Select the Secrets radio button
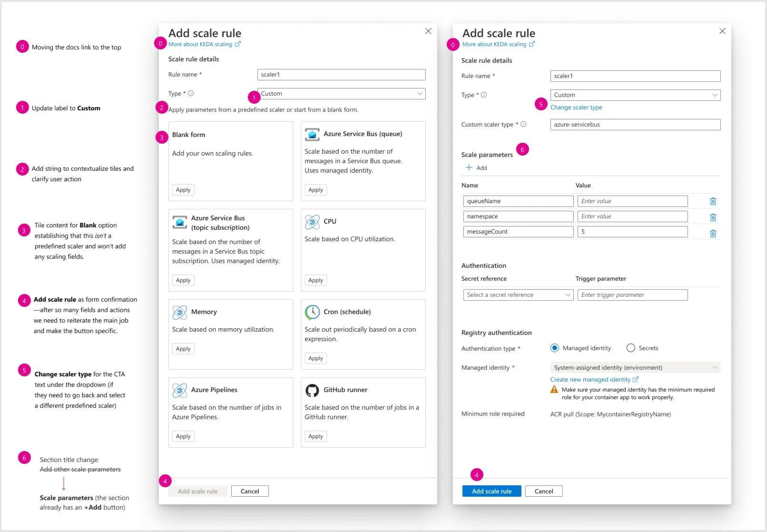 (631, 348)
